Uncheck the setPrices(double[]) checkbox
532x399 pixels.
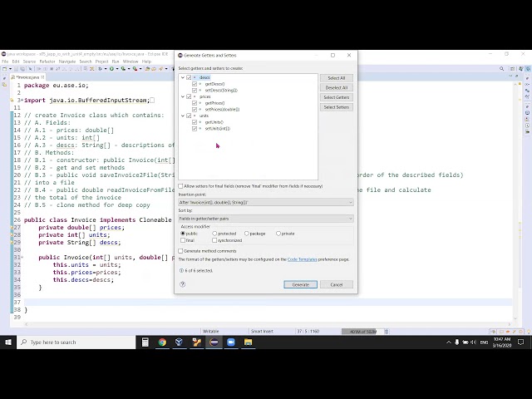point(195,110)
